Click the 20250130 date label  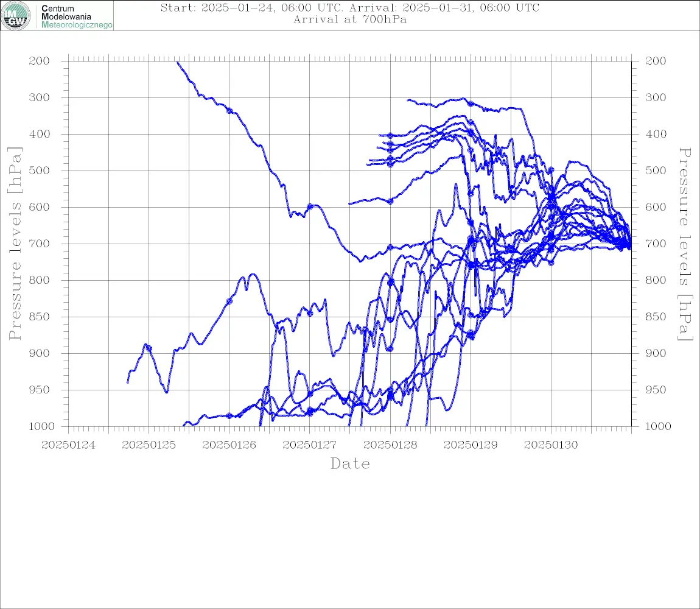coord(551,445)
